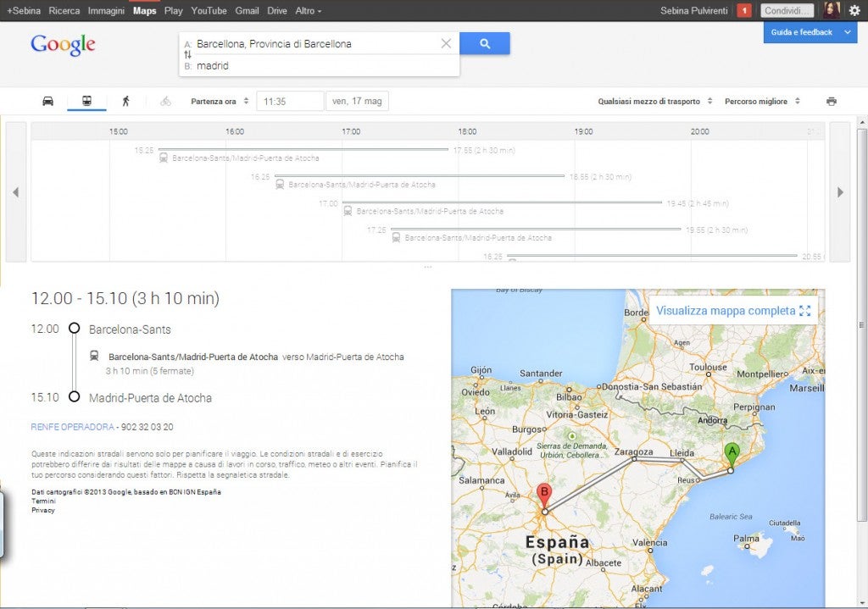Select the 17.00 train departure row

[x=523, y=207]
